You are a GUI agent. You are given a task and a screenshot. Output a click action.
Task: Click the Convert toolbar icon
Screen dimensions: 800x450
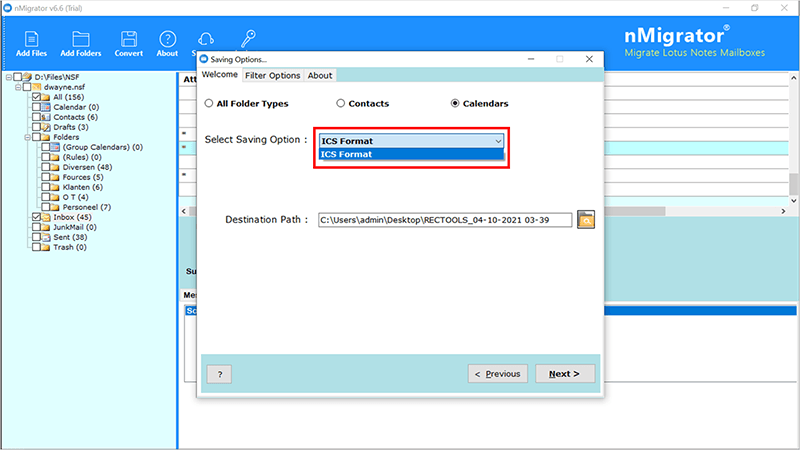(128, 41)
